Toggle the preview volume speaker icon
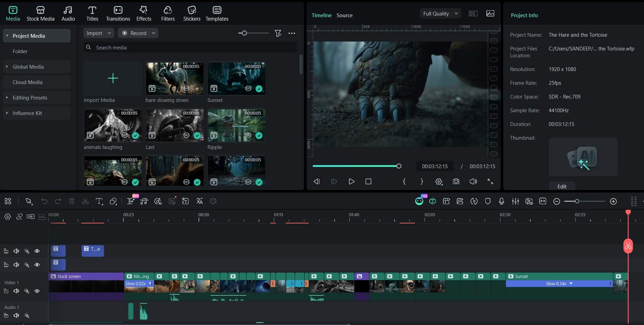This screenshot has width=644, height=325. tap(473, 182)
